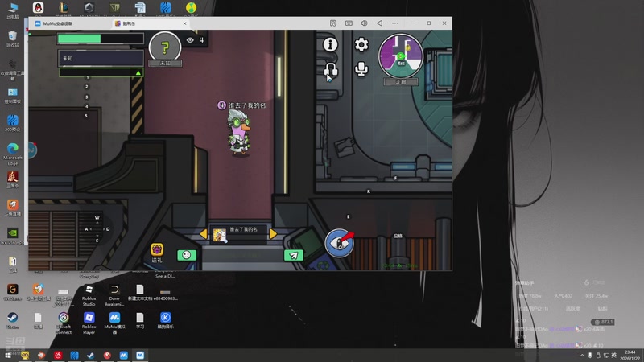Switch input language 英 indicator

click(614, 356)
